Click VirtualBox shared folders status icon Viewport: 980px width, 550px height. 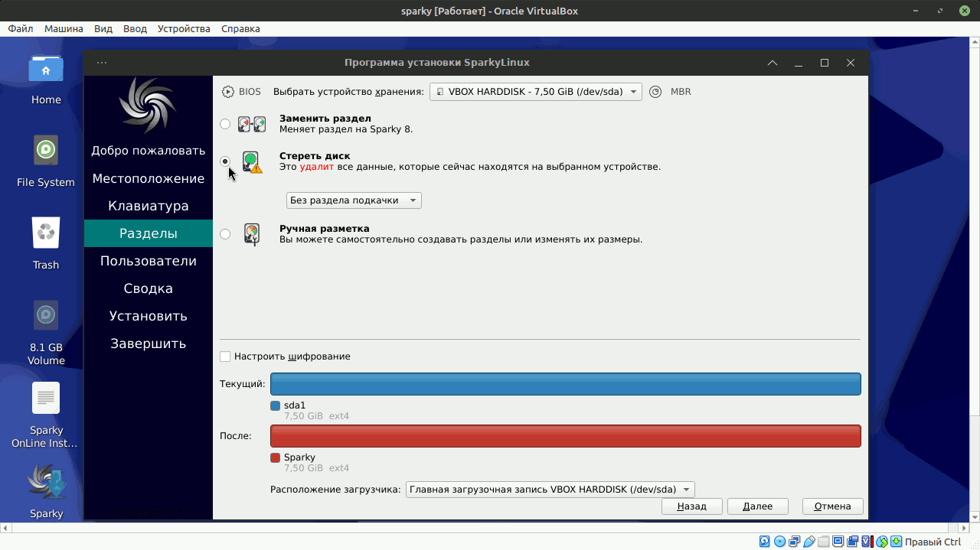[x=823, y=542]
